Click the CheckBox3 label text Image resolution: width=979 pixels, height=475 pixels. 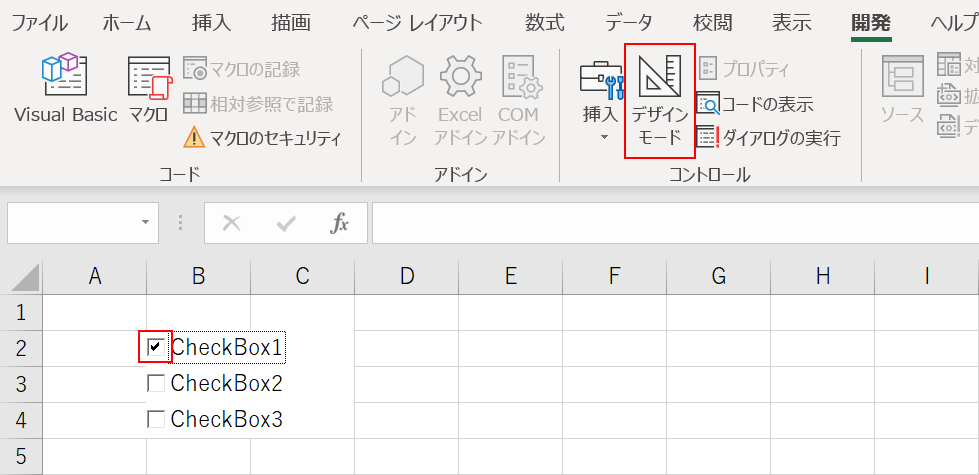[227, 419]
